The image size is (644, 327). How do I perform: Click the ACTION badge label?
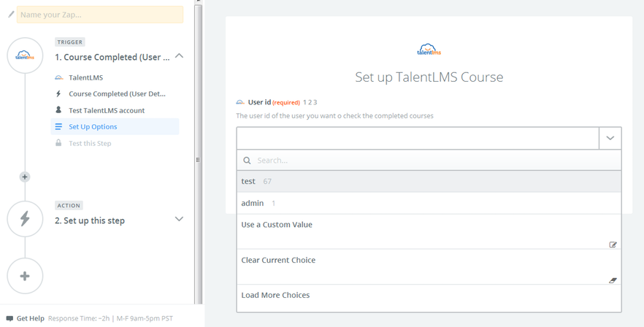point(69,205)
